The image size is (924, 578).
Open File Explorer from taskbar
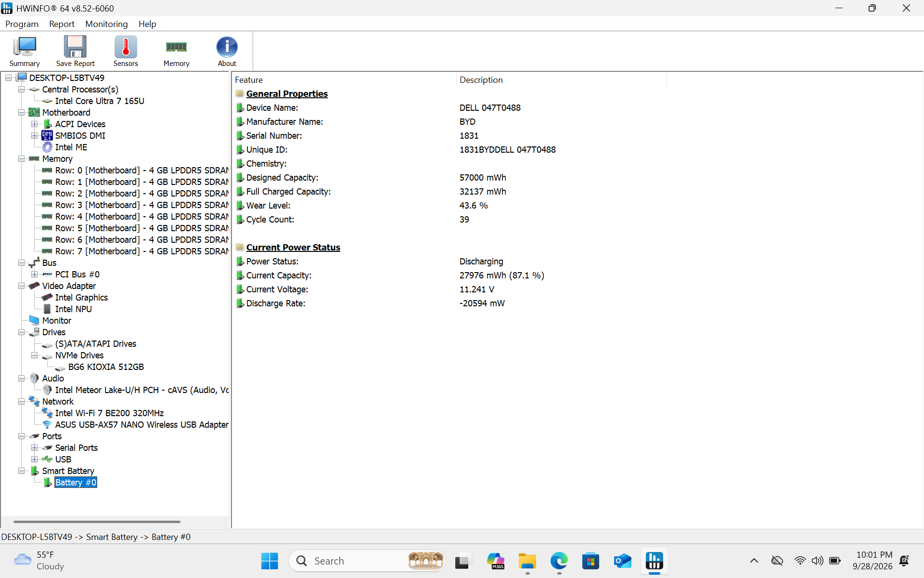pyautogui.click(x=527, y=561)
